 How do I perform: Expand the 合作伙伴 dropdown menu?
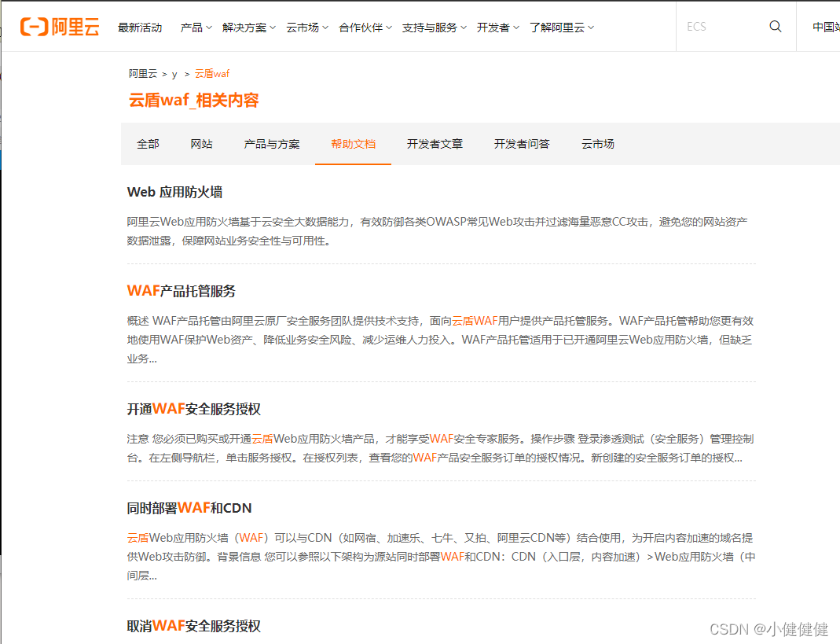(365, 28)
